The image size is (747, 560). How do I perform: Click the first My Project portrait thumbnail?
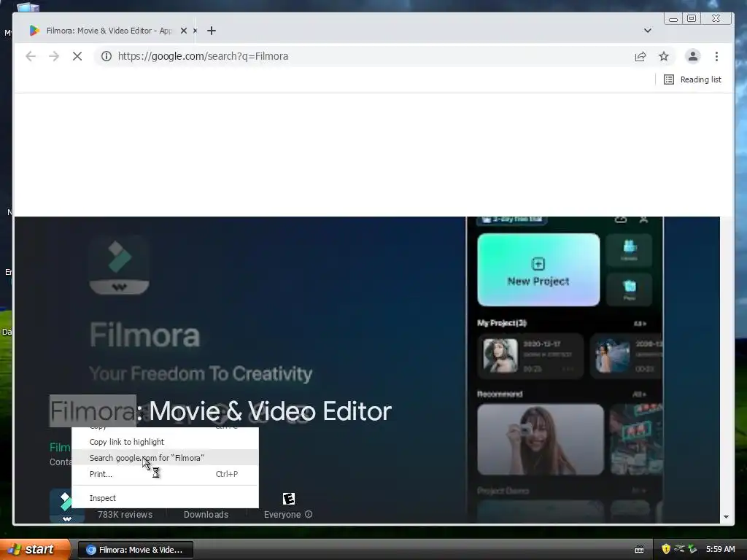pos(500,355)
